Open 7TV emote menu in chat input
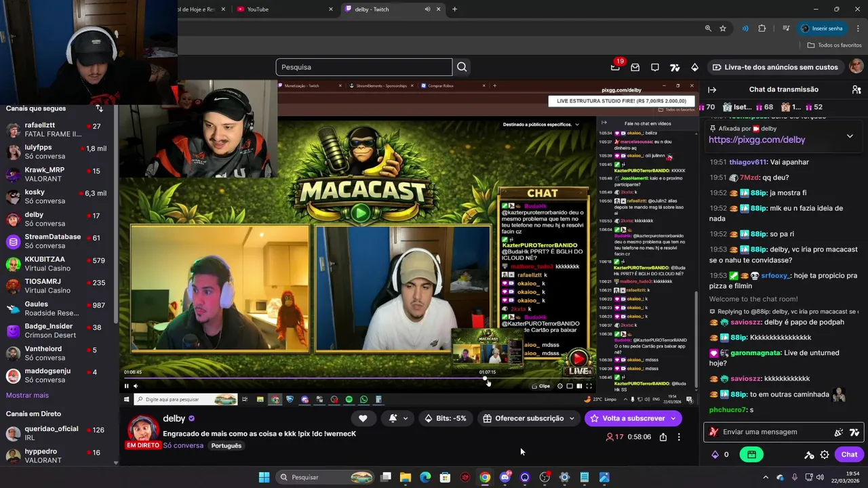 (x=854, y=432)
